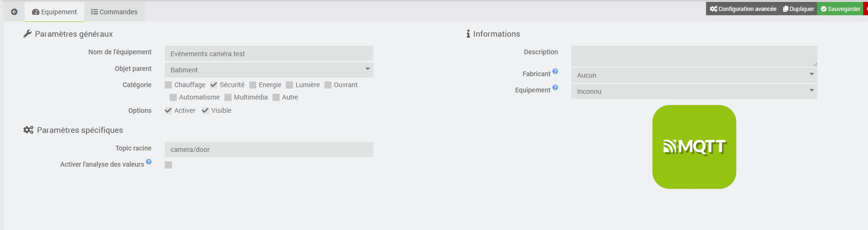Screen dimensions: 868x230
Task: Toggle the Visible option checkbox
Action: (205, 110)
